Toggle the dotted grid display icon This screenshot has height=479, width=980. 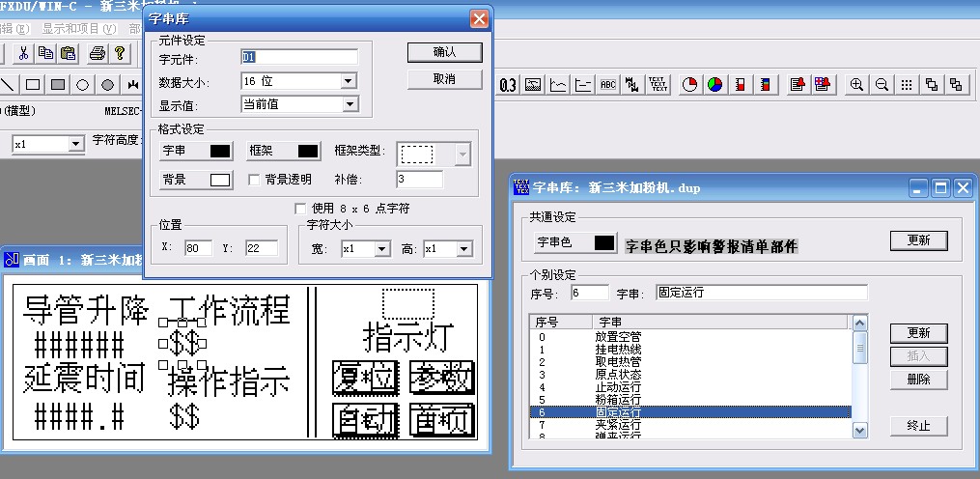[907, 85]
